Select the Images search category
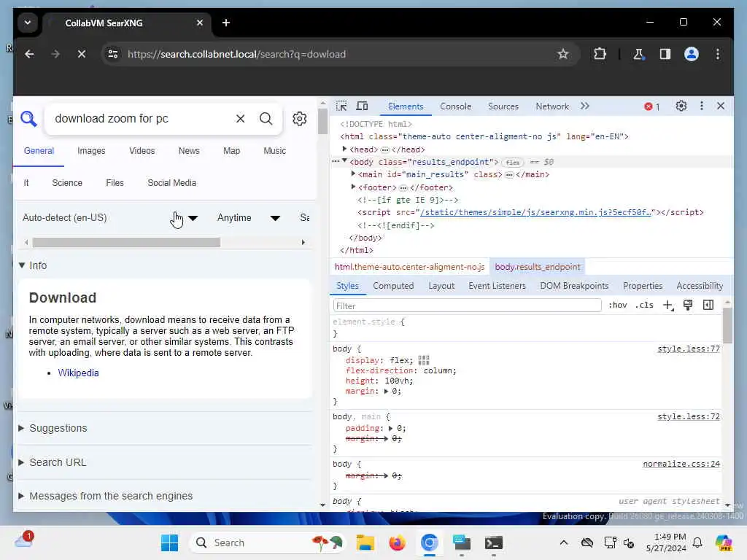Image resolution: width=747 pixels, height=560 pixels. (x=91, y=150)
